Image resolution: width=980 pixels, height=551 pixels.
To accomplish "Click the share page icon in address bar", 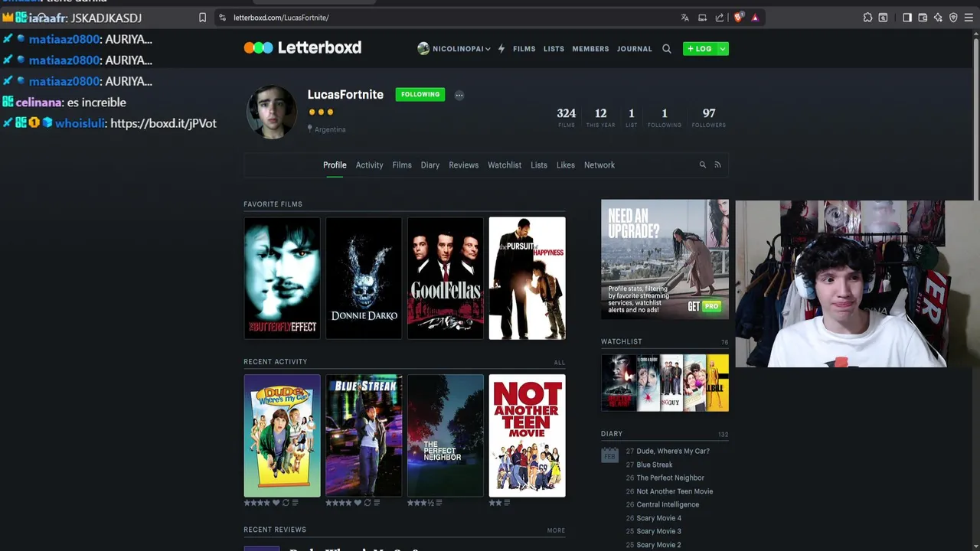I will click(x=720, y=18).
